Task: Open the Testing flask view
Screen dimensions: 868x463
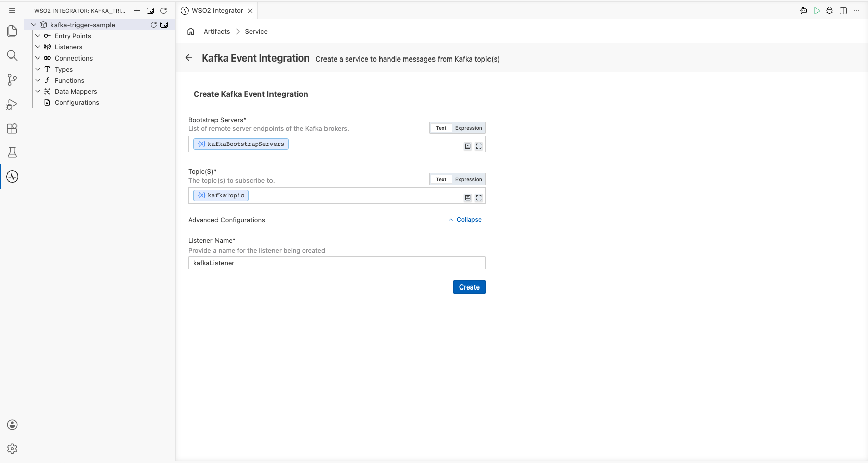Action: point(12,152)
